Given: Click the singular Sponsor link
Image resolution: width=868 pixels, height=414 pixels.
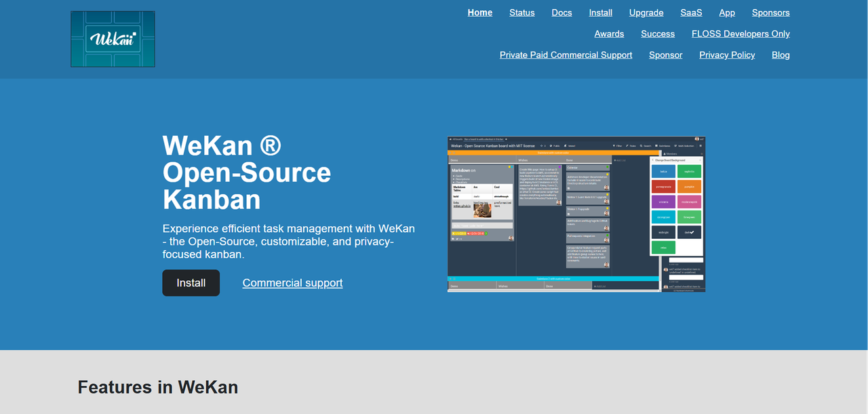Looking at the screenshot, I should click(666, 54).
